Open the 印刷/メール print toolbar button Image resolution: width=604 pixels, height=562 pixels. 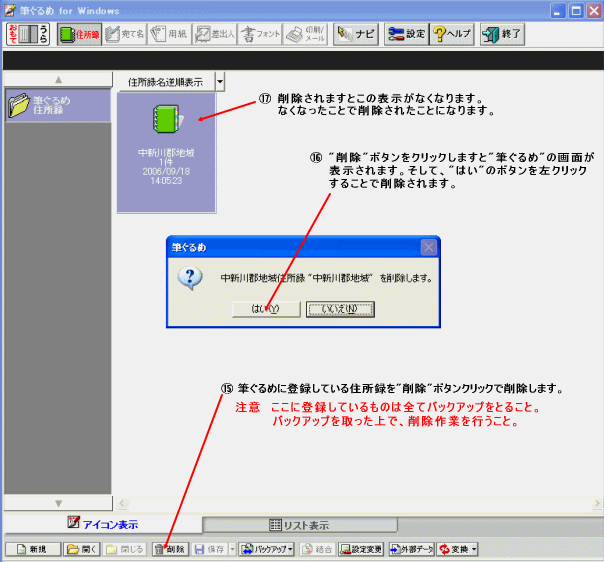pos(305,34)
